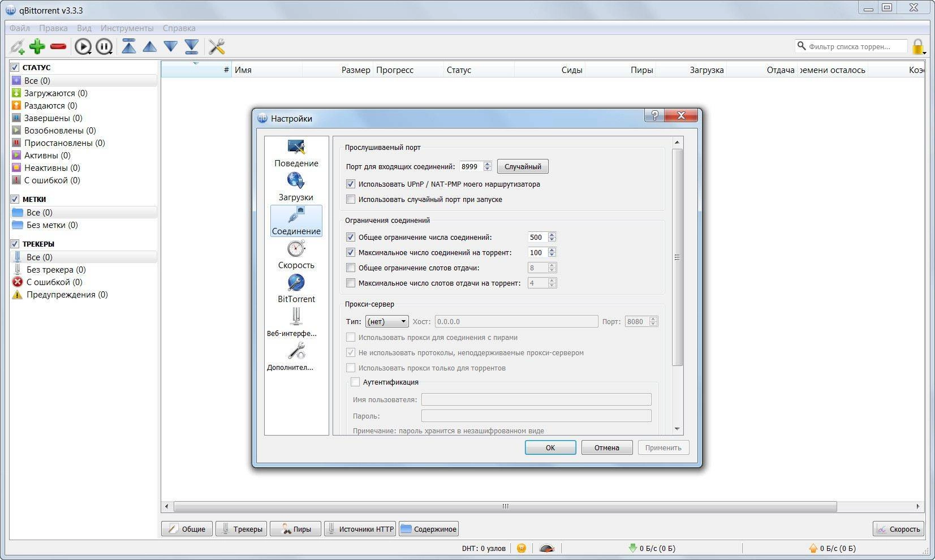Click the resume play toolbar icon
The image size is (935, 560).
click(x=83, y=46)
